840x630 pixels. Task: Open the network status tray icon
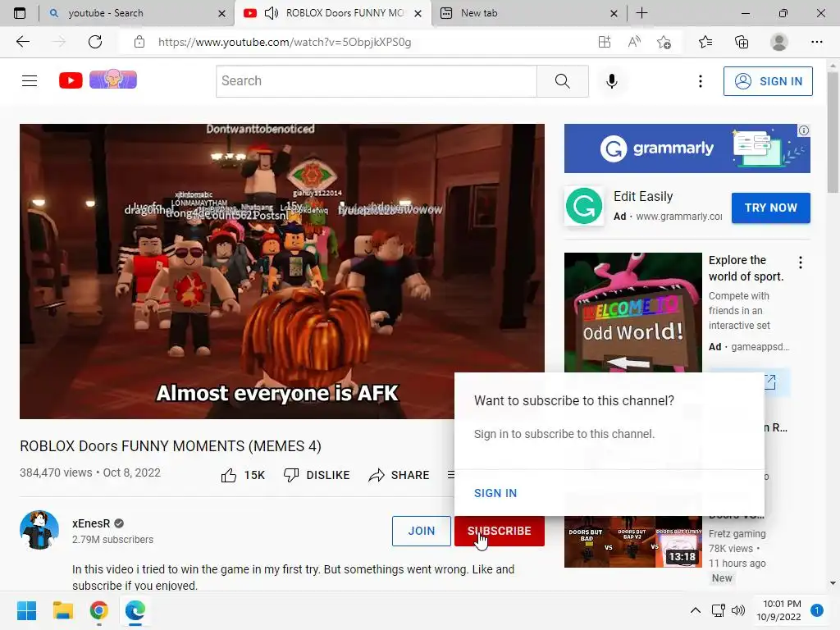pos(719,610)
